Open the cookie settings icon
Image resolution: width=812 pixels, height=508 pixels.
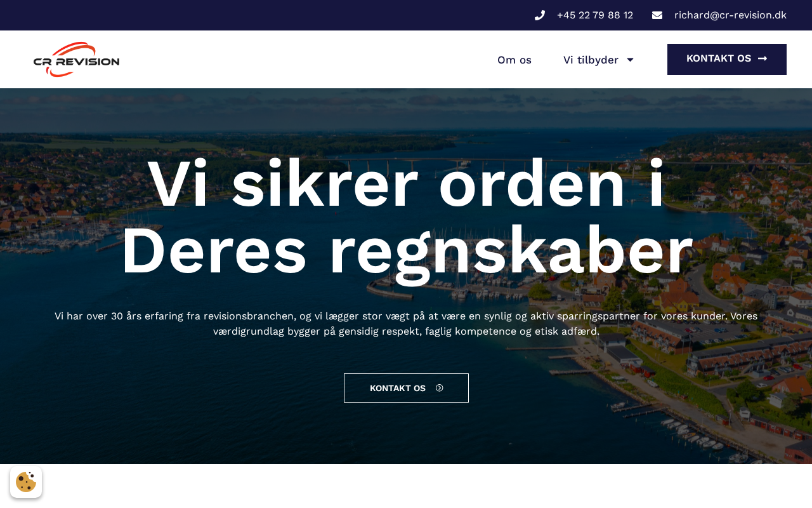tap(26, 482)
